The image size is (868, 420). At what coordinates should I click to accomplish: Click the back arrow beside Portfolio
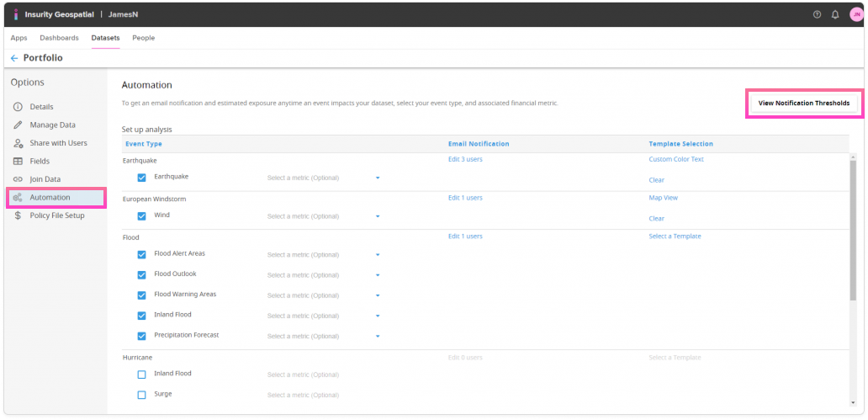pyautogui.click(x=14, y=58)
